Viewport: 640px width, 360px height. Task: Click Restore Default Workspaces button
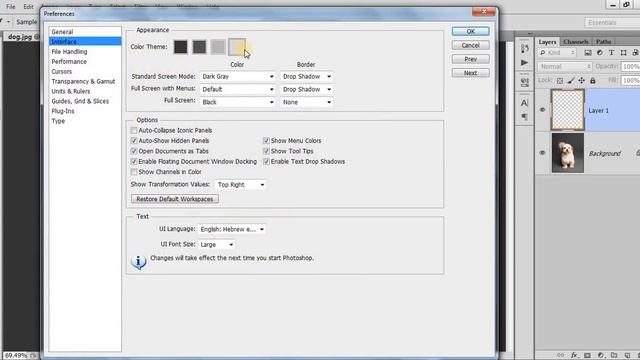175,199
